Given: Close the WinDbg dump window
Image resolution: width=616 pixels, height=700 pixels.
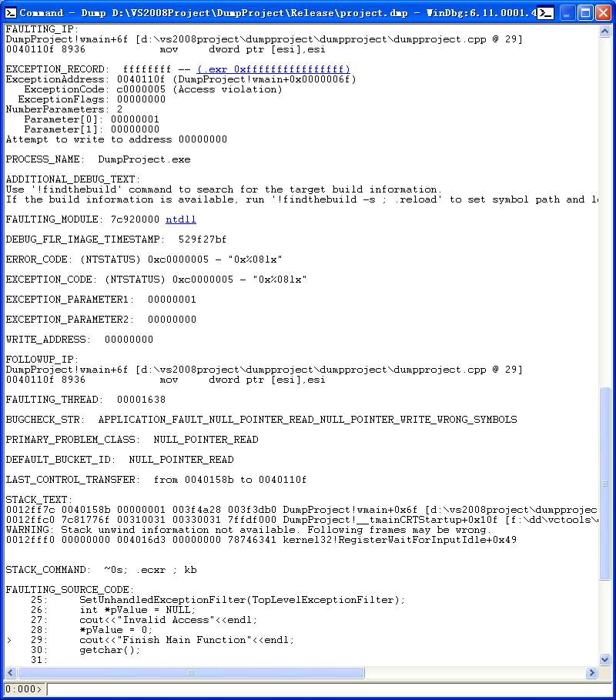Looking at the screenshot, I should tap(604, 13).
